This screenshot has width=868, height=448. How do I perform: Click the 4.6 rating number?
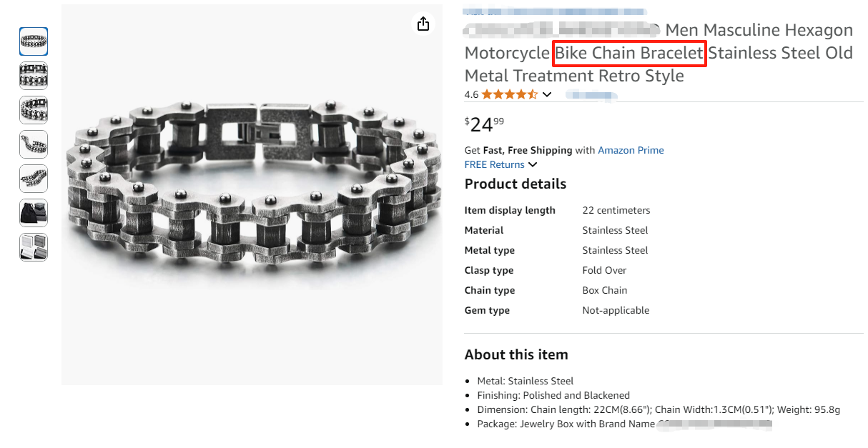(471, 94)
